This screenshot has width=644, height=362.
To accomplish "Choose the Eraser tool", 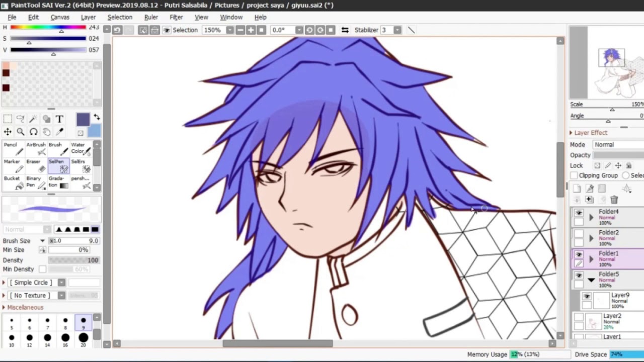I will click(x=36, y=165).
